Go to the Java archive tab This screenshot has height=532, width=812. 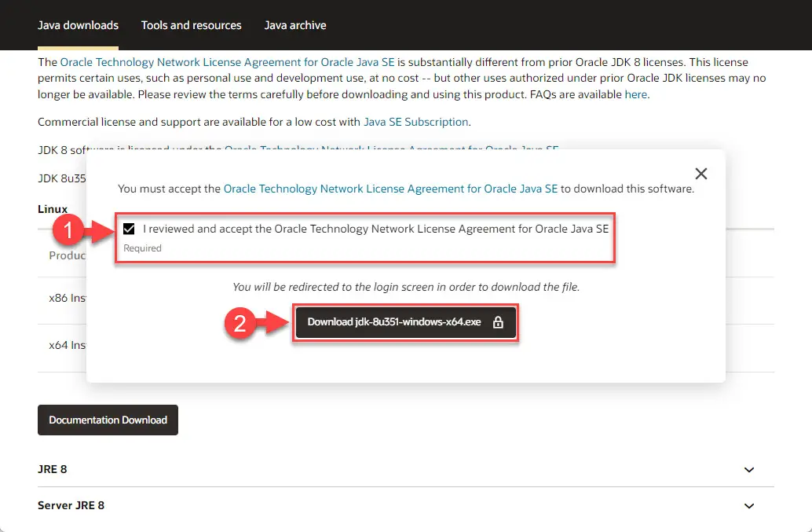(295, 25)
